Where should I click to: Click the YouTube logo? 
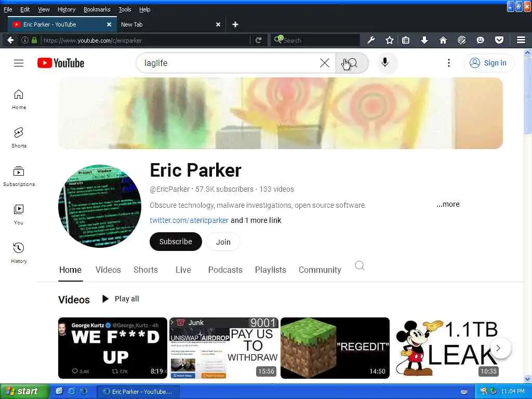point(61,63)
